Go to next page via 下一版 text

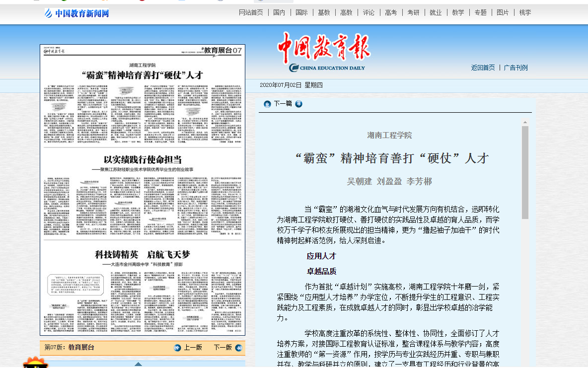pos(222,348)
